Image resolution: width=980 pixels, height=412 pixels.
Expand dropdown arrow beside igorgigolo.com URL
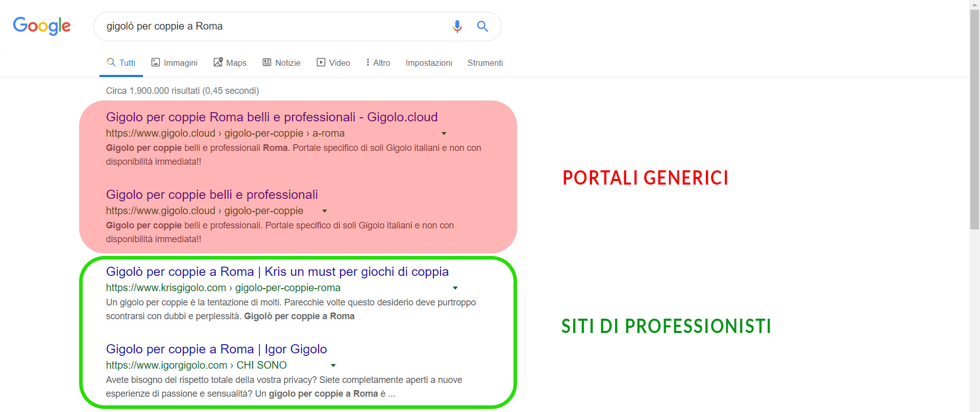333,366
